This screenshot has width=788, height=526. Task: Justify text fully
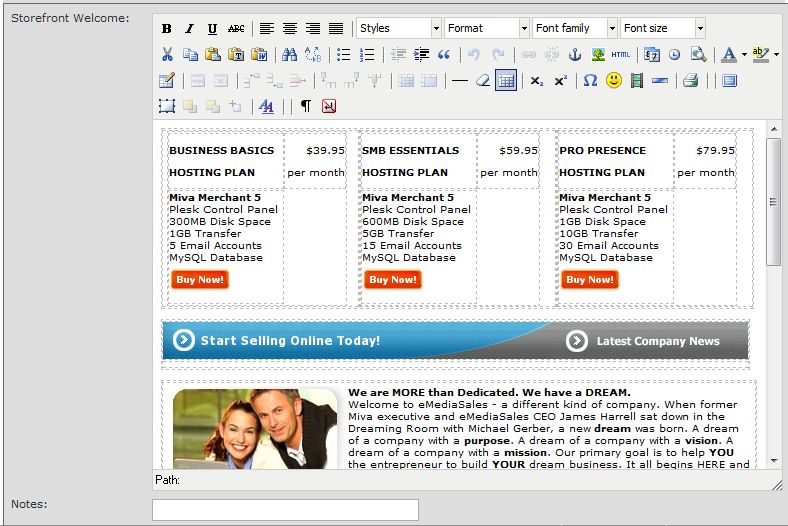pos(336,29)
